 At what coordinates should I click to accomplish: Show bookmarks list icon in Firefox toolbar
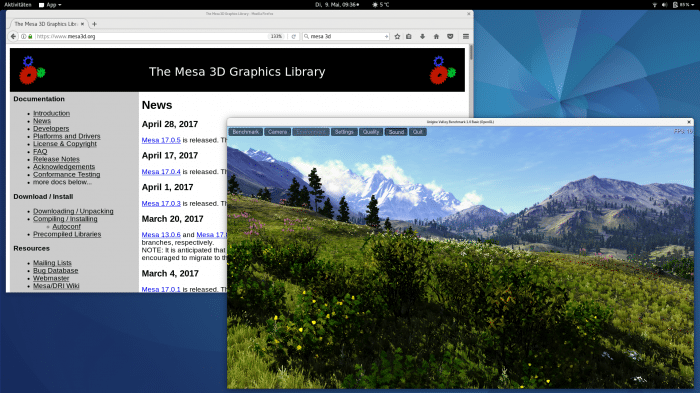409,37
